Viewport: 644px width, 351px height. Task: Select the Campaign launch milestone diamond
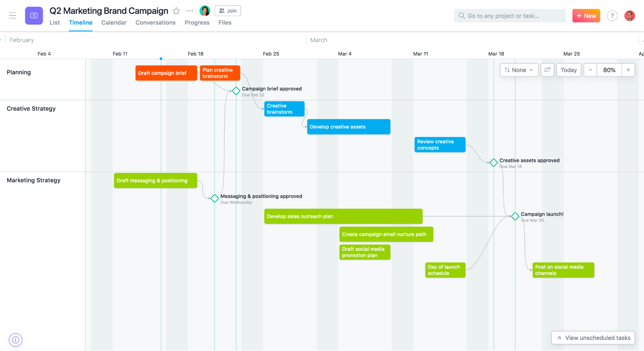point(515,216)
